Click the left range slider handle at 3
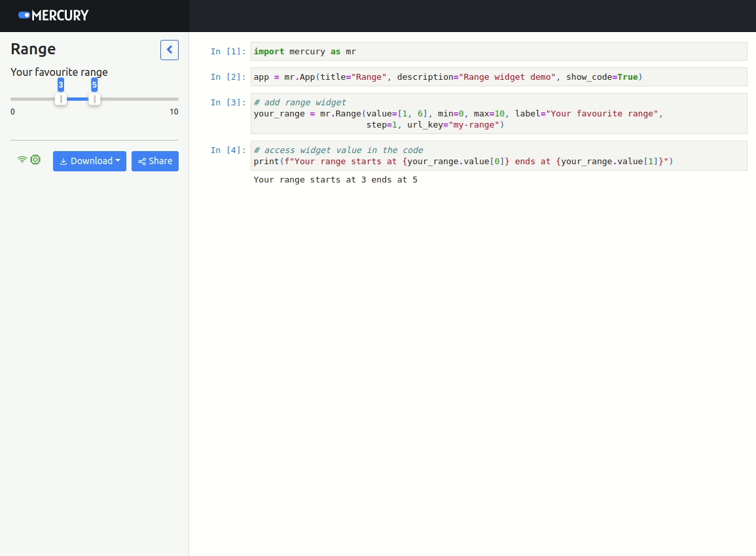This screenshot has height=556, width=756. (x=61, y=99)
